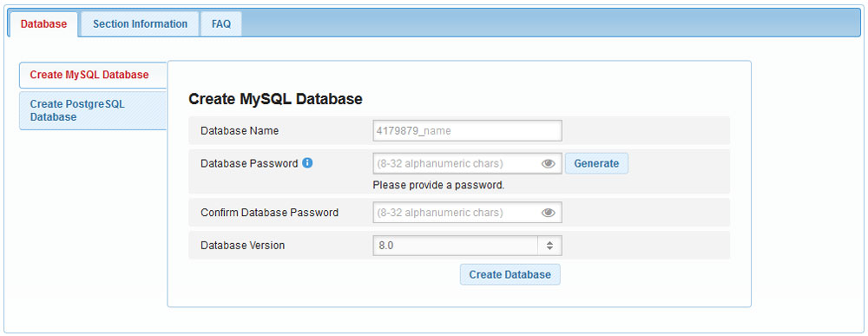Image resolution: width=868 pixels, height=336 pixels.
Task: Open the FAQ tab
Action: 220,23
